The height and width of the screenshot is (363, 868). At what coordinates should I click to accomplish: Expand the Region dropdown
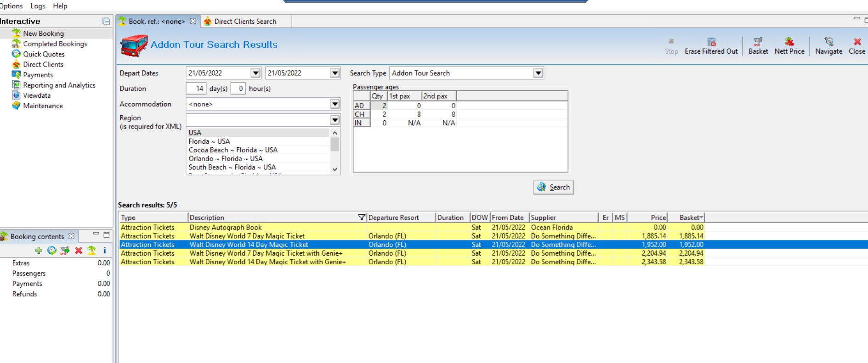tap(335, 120)
